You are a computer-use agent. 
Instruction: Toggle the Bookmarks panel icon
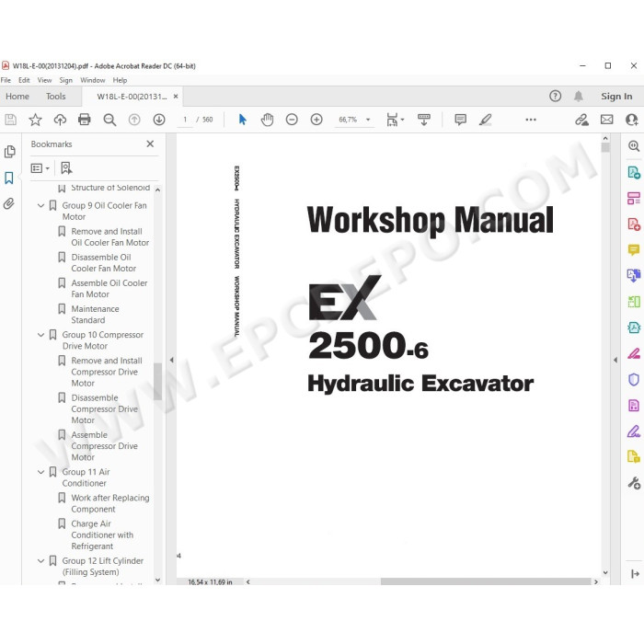point(9,178)
